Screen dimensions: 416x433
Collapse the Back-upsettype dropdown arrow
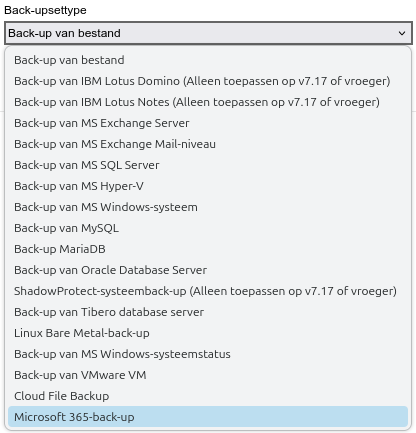402,33
